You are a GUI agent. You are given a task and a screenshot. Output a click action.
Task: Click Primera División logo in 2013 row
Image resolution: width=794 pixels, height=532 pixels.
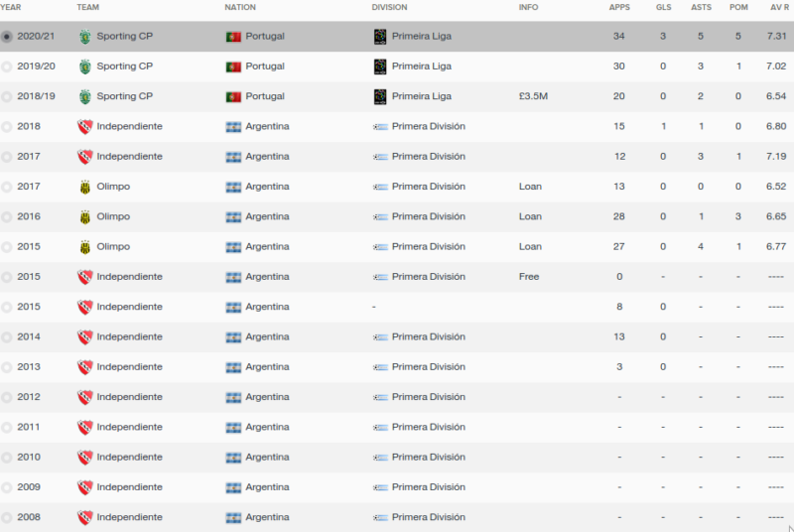click(x=380, y=367)
